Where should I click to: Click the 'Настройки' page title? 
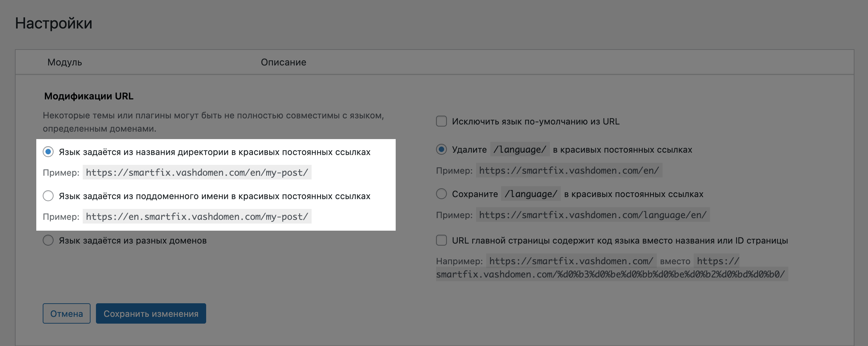tap(54, 23)
